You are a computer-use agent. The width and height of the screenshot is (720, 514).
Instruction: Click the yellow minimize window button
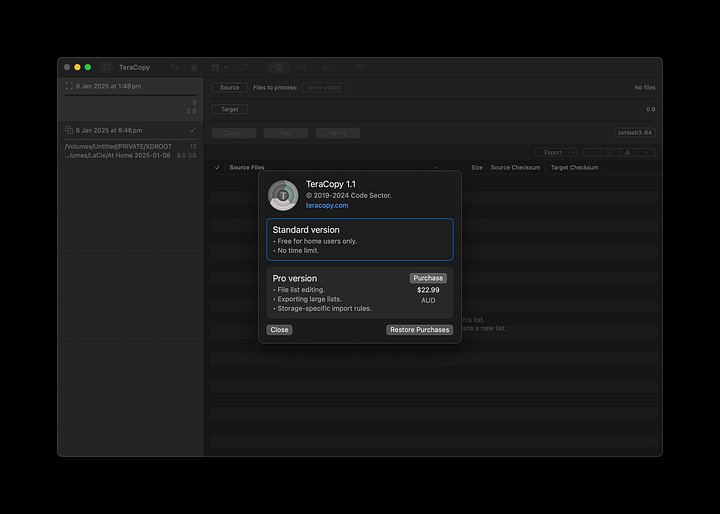point(77,67)
